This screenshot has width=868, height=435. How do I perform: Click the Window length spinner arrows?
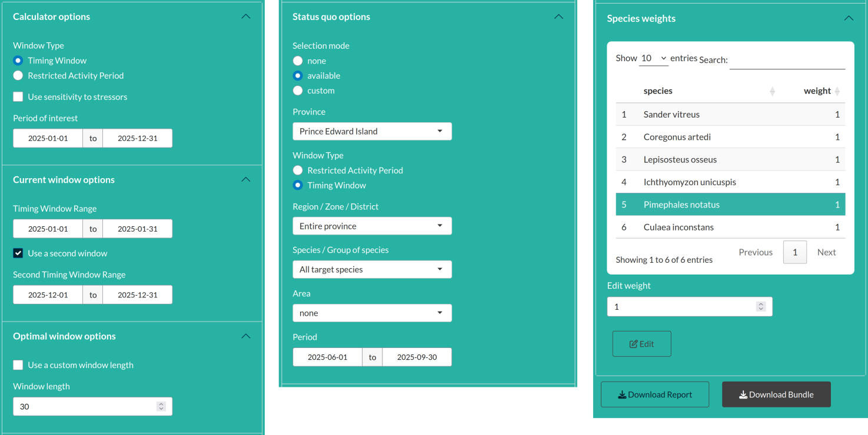(161, 406)
